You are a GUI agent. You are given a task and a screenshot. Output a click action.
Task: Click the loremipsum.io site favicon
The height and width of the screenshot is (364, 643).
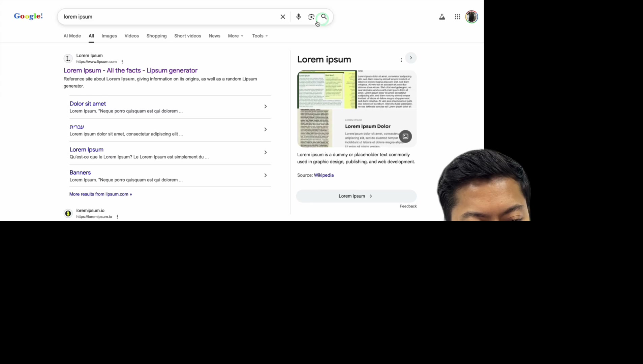[x=68, y=213]
